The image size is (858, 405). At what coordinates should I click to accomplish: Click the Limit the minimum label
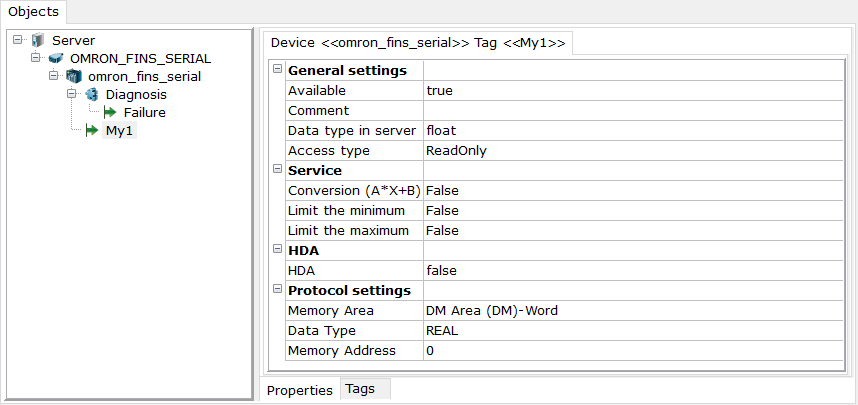[346, 210]
